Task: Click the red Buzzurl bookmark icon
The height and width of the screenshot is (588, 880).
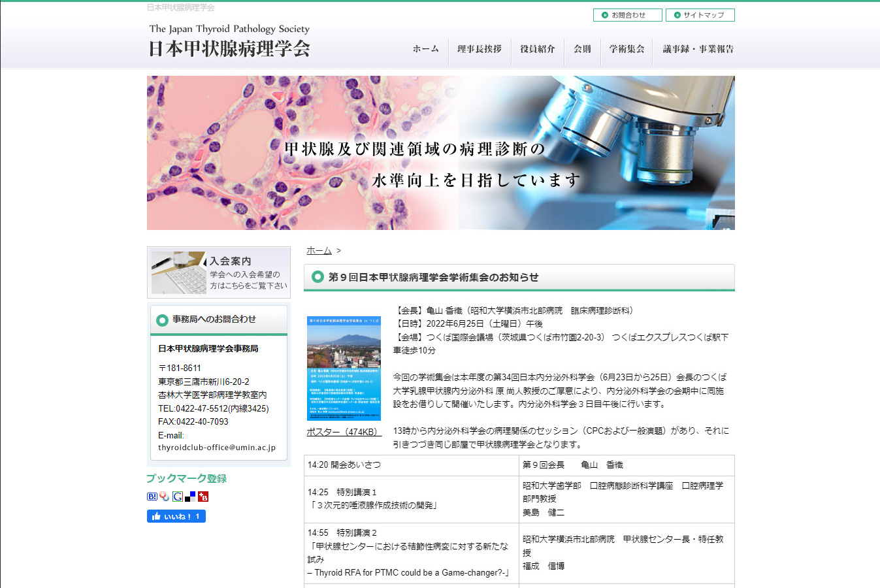Action: coord(203,497)
